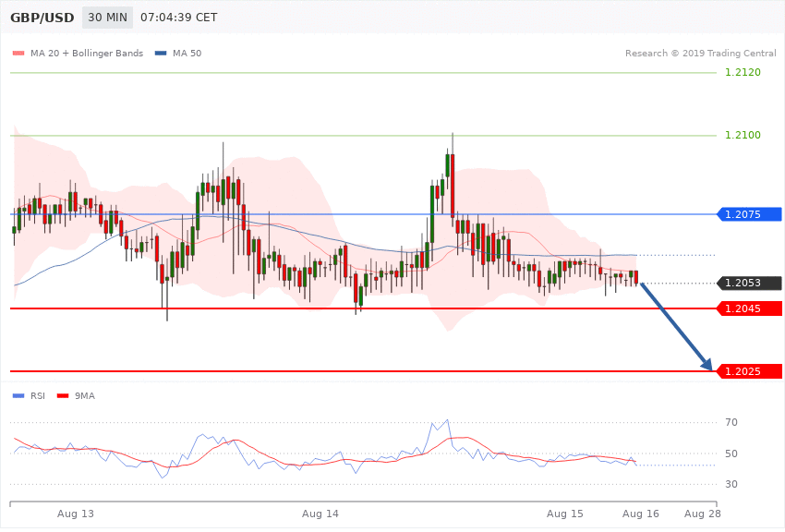The image size is (785, 532).
Task: Click the Aug 13 date axis label
Action: (x=76, y=514)
